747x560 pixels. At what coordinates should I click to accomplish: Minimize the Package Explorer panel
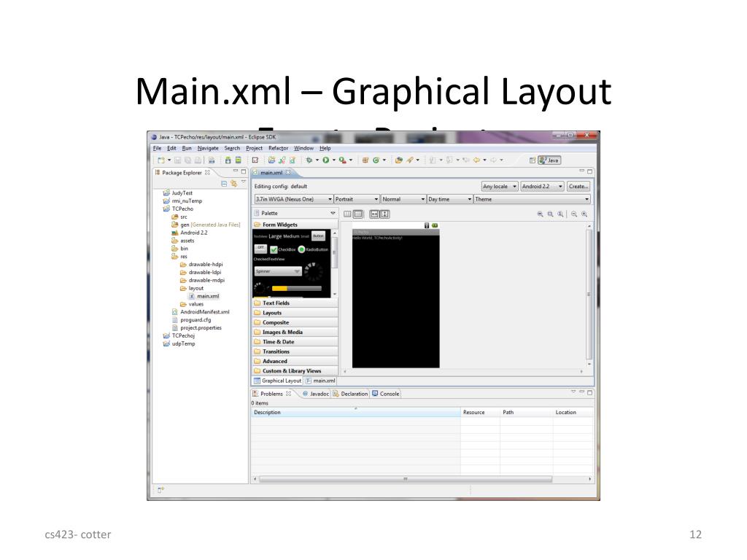[x=236, y=171]
